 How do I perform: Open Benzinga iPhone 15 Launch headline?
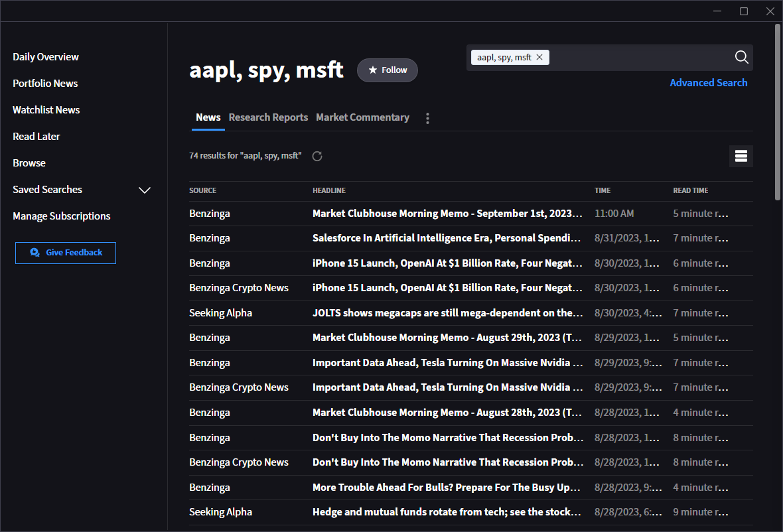tap(447, 263)
